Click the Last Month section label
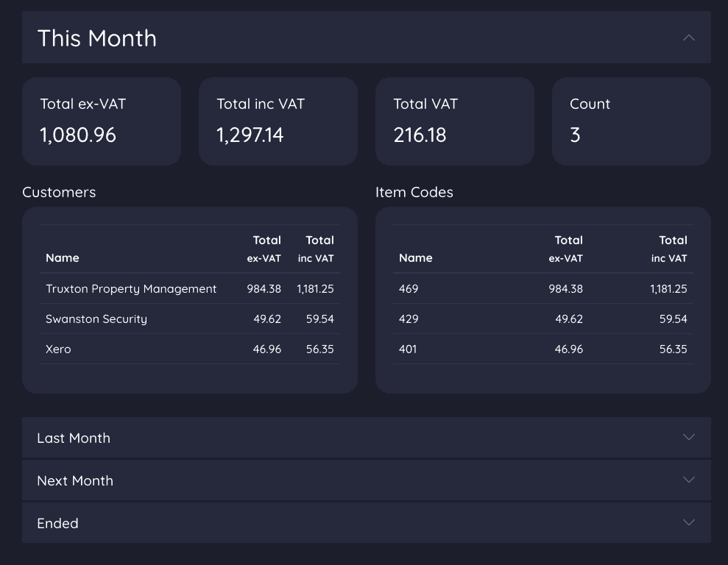The image size is (728, 565). pyautogui.click(x=74, y=438)
